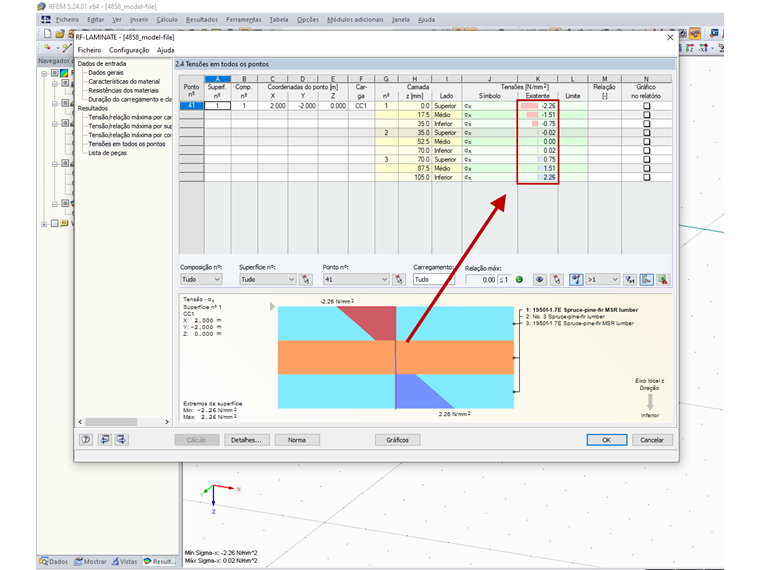Image resolution: width=760 pixels, height=570 pixels.
Task: Collapse the top navigator tree node
Action: point(45,73)
